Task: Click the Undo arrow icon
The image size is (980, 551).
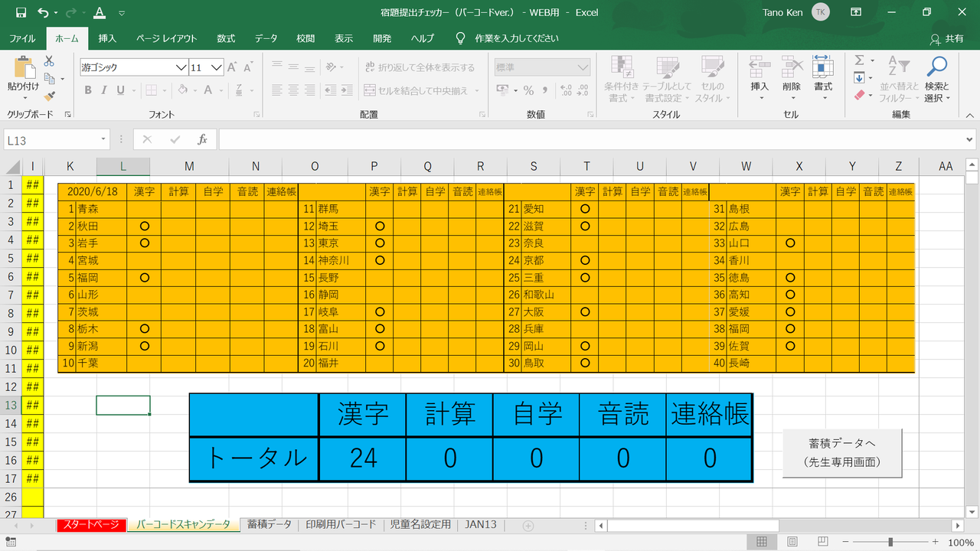Action: (x=43, y=12)
